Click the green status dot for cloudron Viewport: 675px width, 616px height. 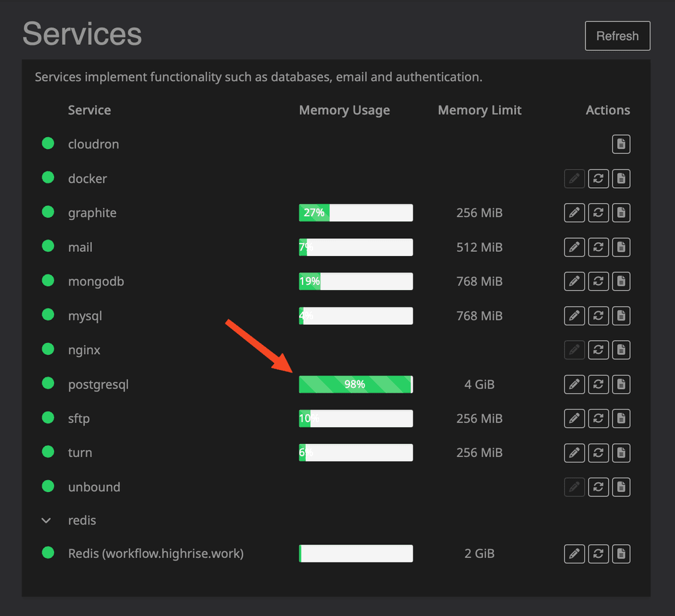[x=47, y=143]
